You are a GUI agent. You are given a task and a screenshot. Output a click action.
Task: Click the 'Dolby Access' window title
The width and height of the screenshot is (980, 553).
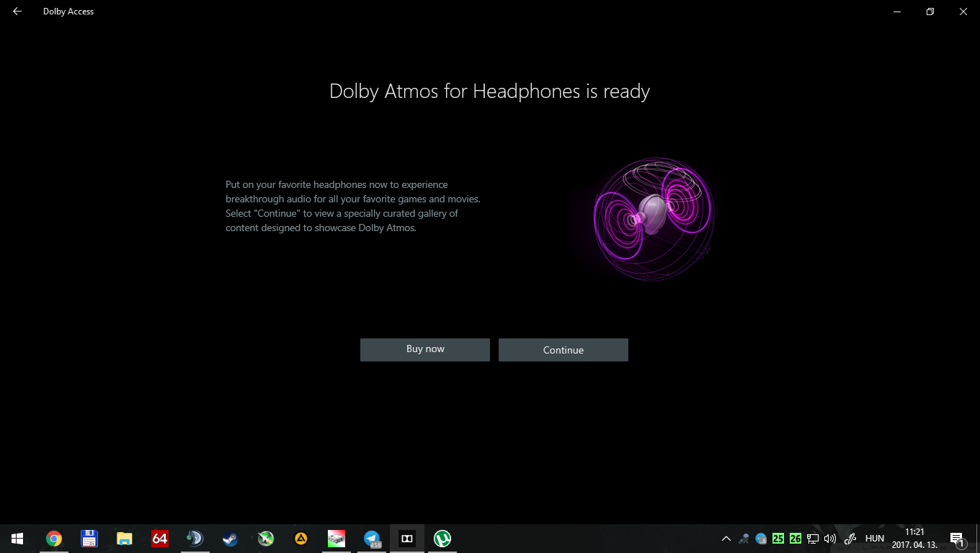[68, 12]
